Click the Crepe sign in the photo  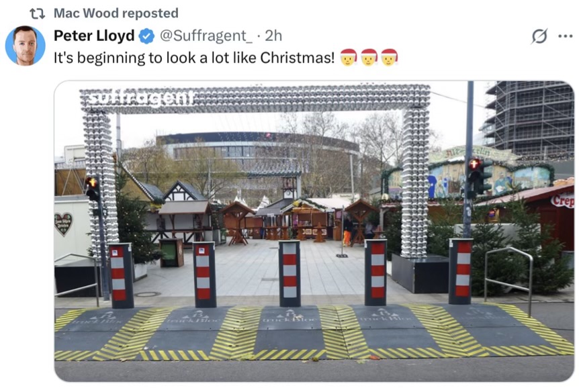(562, 201)
